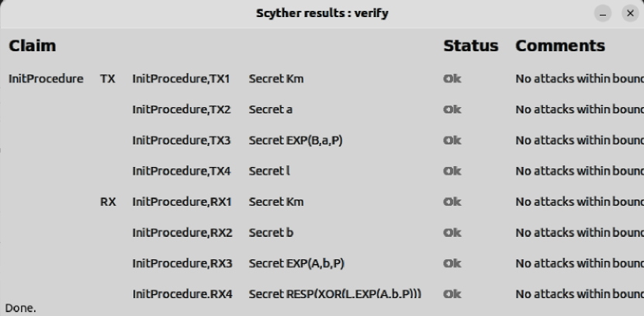Click the TX3 'No attacks within bounds' comment
This screenshot has width=644, height=316.
579,141
